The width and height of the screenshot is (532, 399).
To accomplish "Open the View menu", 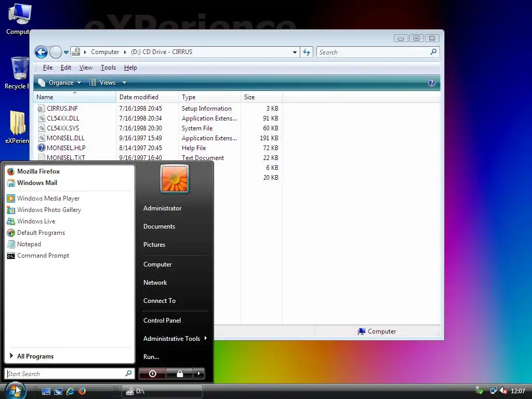I will (86, 68).
